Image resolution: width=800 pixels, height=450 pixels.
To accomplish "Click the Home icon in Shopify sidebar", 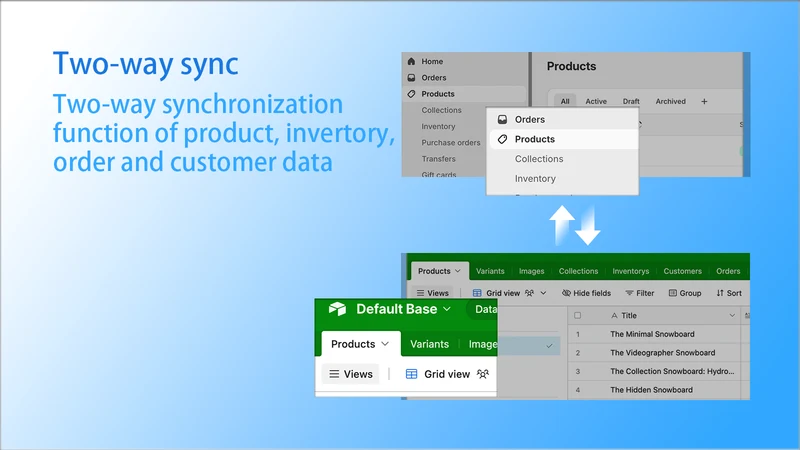I will click(x=411, y=61).
